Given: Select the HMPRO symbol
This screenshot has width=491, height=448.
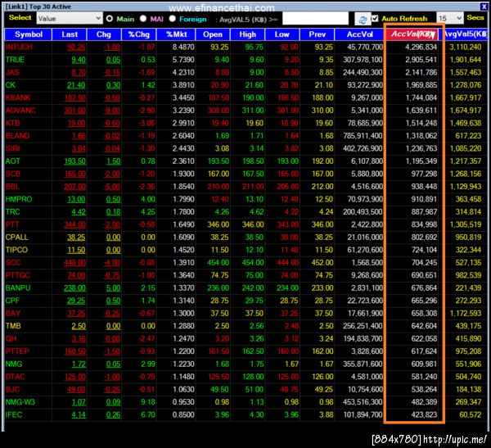Looking at the screenshot, I should click(19, 199).
